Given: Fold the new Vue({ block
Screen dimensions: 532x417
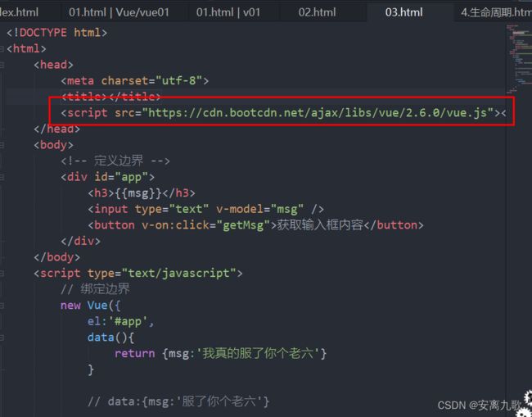Looking at the screenshot, I should pyautogui.click(x=2, y=306).
